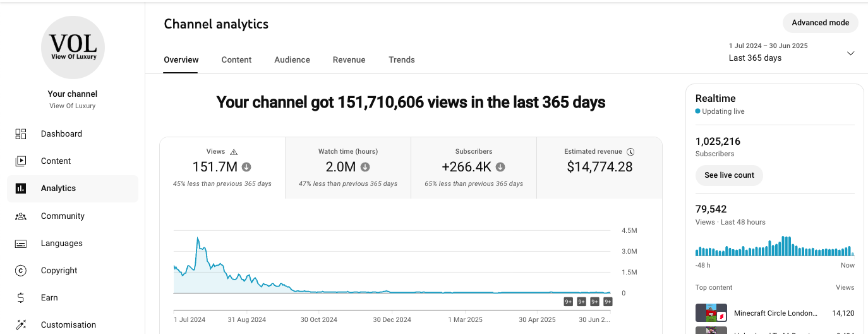Click the See live count button

(729, 175)
